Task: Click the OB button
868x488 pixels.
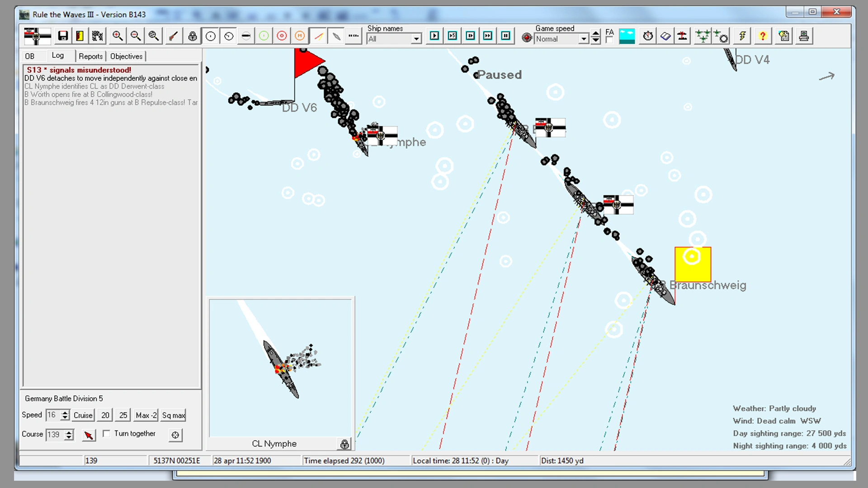Action: [x=30, y=56]
